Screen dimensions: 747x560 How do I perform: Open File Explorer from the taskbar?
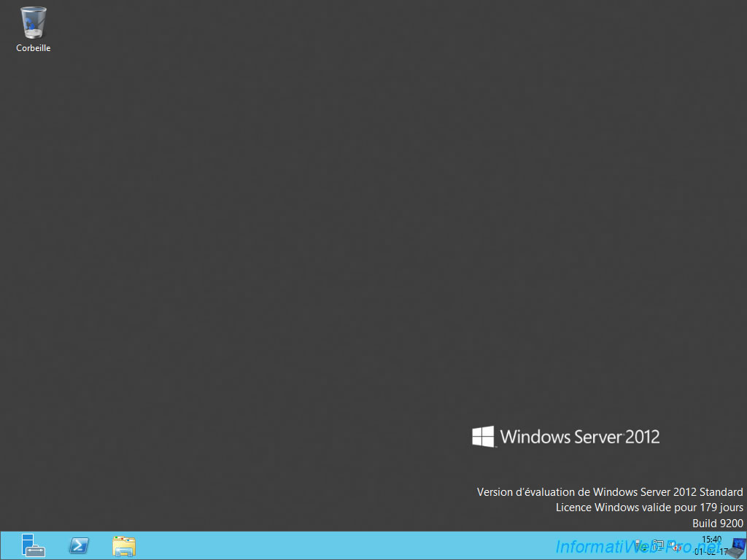tap(123, 545)
